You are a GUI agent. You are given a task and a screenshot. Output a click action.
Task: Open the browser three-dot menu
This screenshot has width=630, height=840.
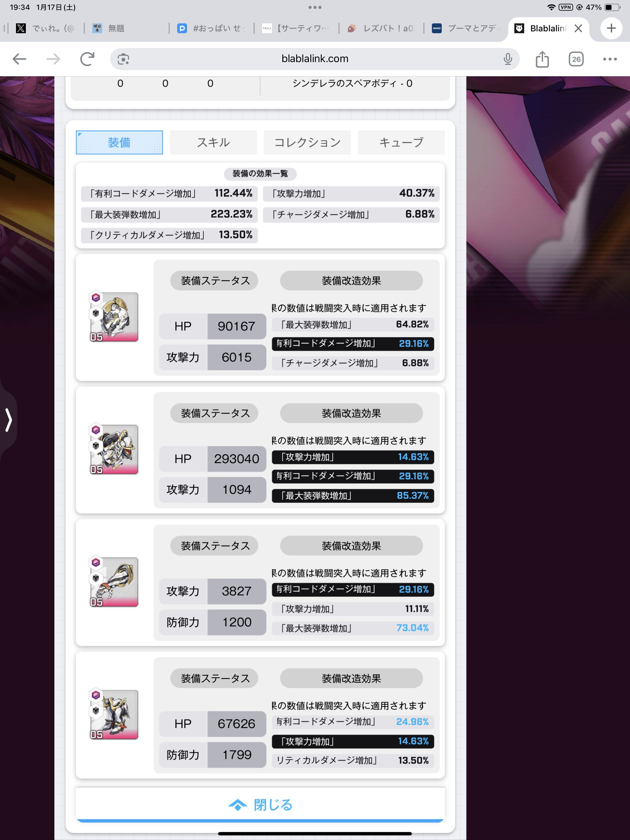609,59
